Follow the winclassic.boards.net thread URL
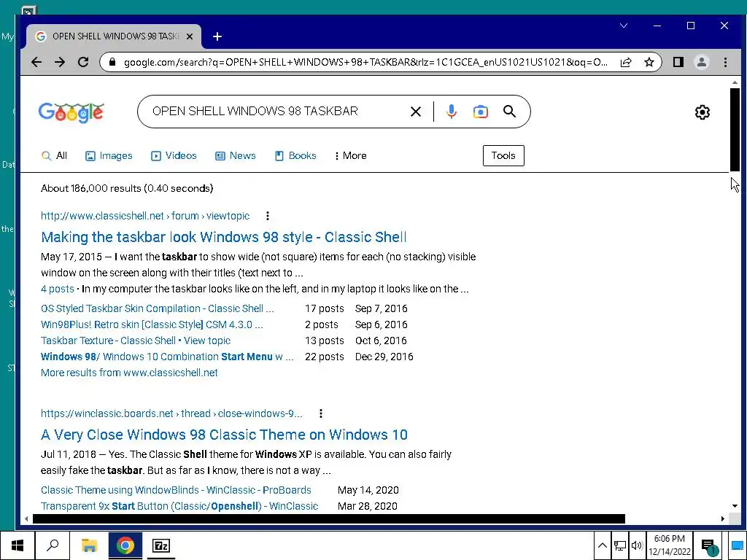 pyautogui.click(x=171, y=413)
